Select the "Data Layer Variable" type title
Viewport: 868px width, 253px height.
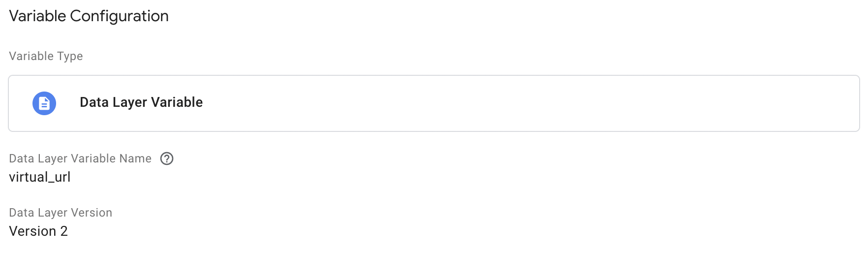pyautogui.click(x=141, y=102)
